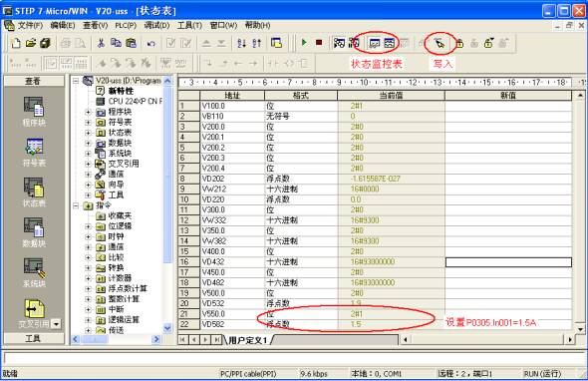
Task: Set PLC to STOP with red square icon
Action: (x=319, y=43)
